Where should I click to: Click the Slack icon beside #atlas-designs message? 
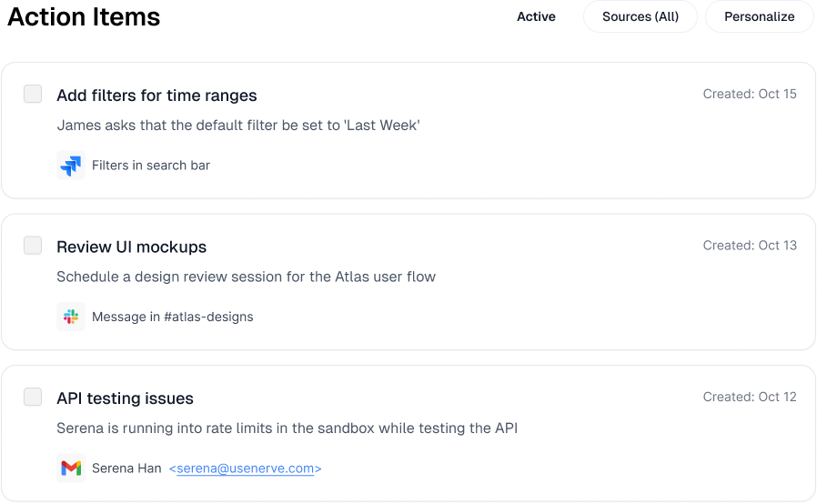[x=70, y=317]
